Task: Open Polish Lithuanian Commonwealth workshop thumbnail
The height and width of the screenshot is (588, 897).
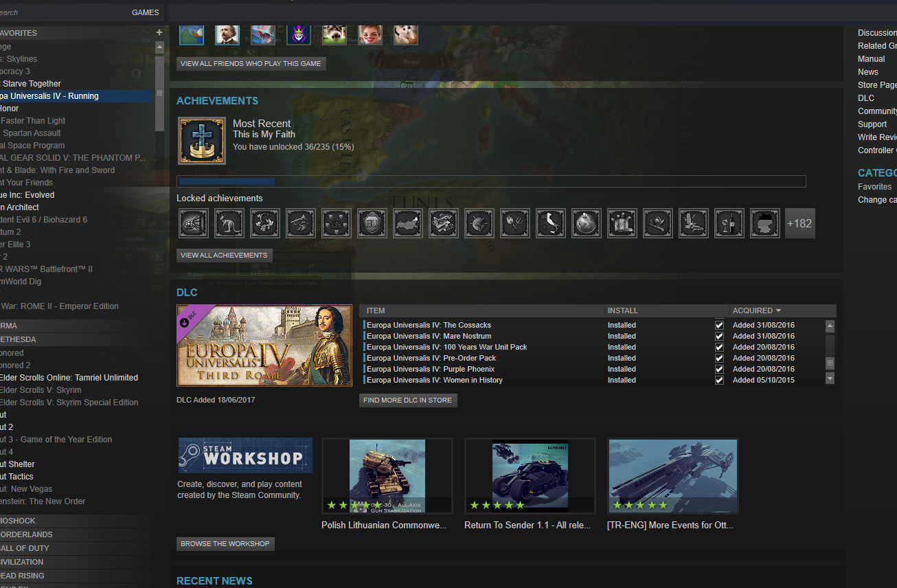Action: 387,476
